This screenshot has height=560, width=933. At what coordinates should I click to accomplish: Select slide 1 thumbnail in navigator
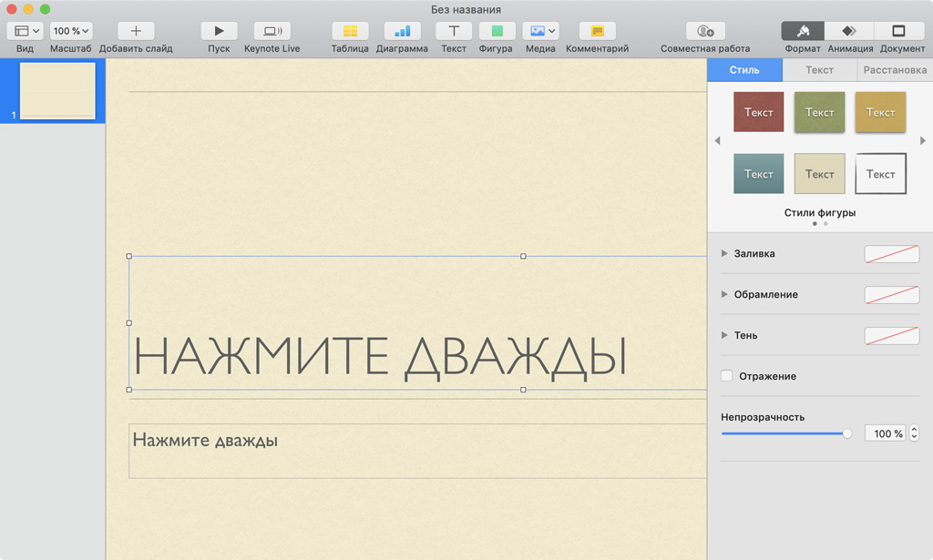click(x=57, y=91)
